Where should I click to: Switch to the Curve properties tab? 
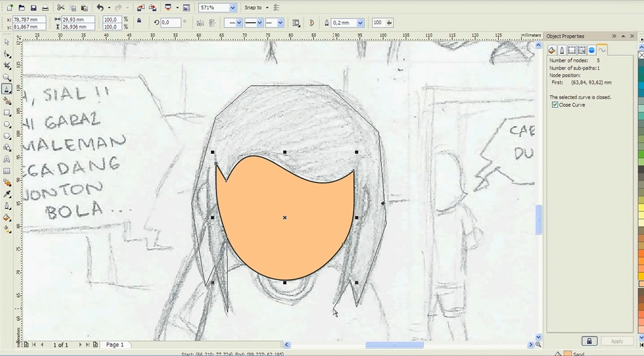pyautogui.click(x=602, y=50)
